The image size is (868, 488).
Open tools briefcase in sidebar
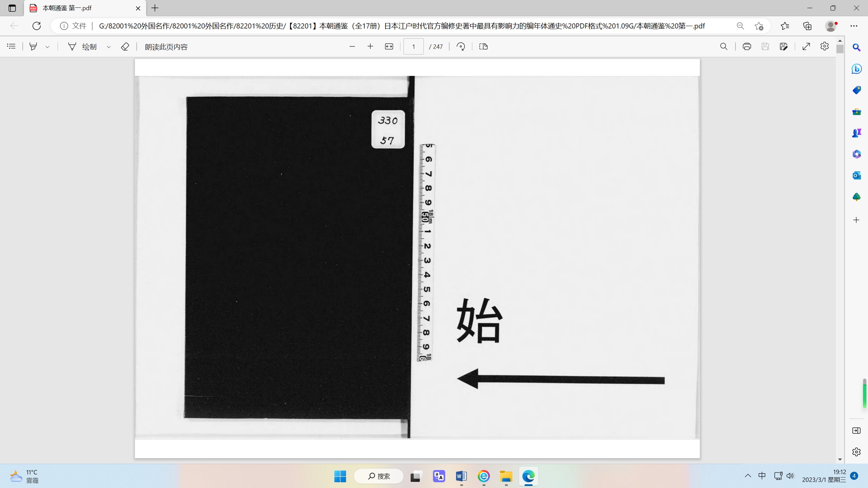coord(856,111)
